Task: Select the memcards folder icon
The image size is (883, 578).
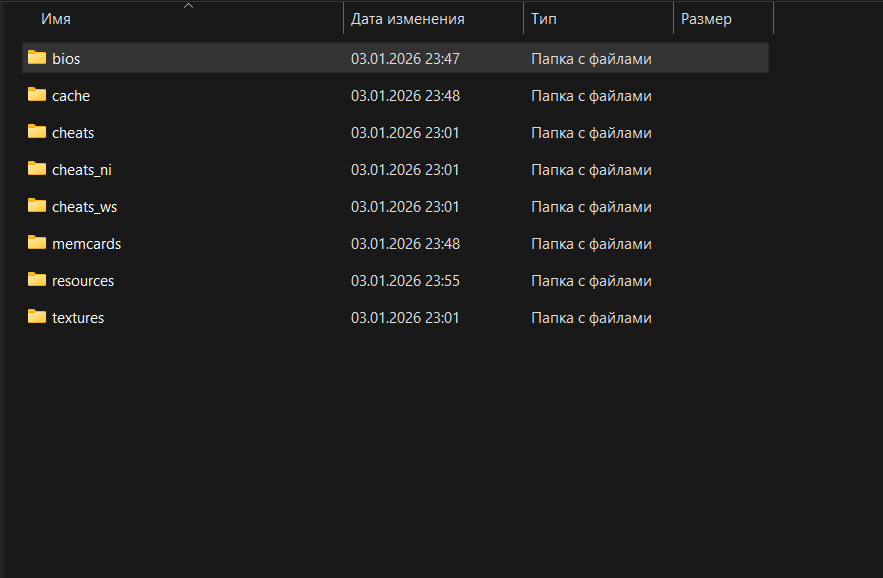Action: pyautogui.click(x=37, y=243)
